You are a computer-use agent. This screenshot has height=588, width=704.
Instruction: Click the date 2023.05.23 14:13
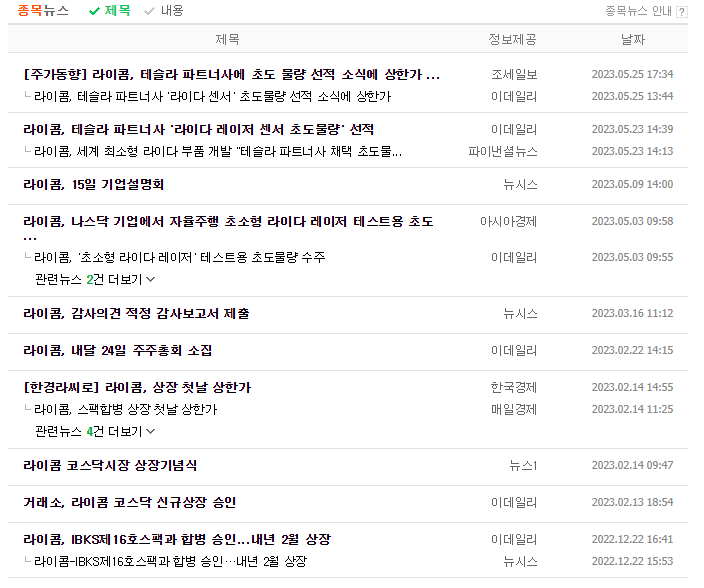pos(632,152)
